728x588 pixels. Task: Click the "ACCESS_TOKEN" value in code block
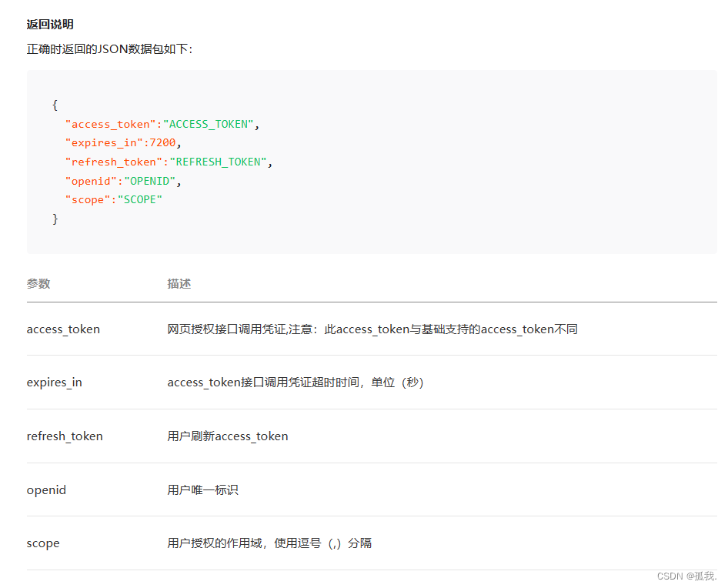[208, 124]
